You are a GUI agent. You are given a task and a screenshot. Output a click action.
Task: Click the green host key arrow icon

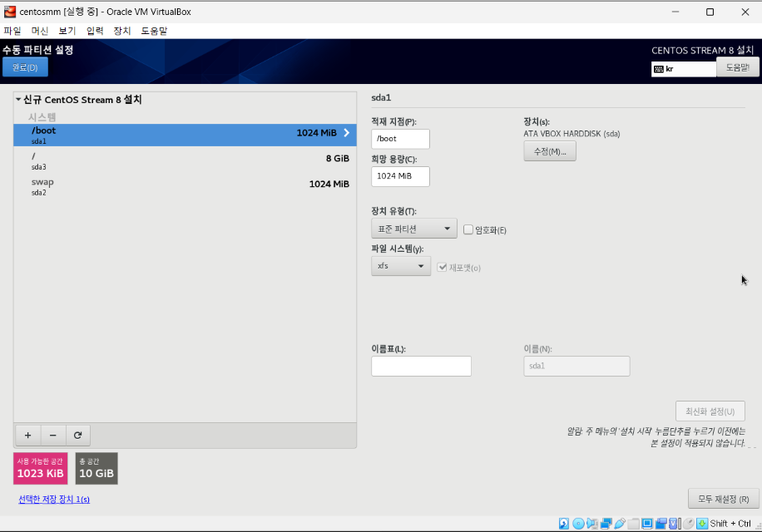pos(702,523)
